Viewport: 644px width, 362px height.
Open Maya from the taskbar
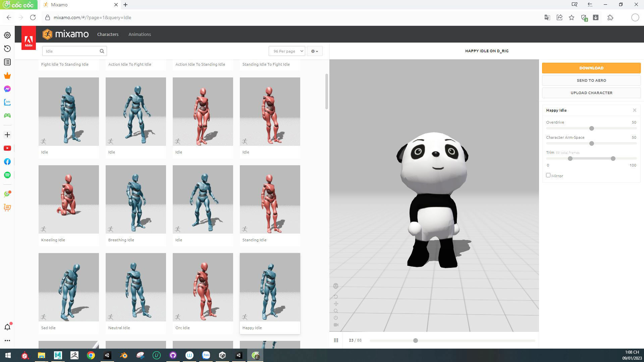point(58,355)
